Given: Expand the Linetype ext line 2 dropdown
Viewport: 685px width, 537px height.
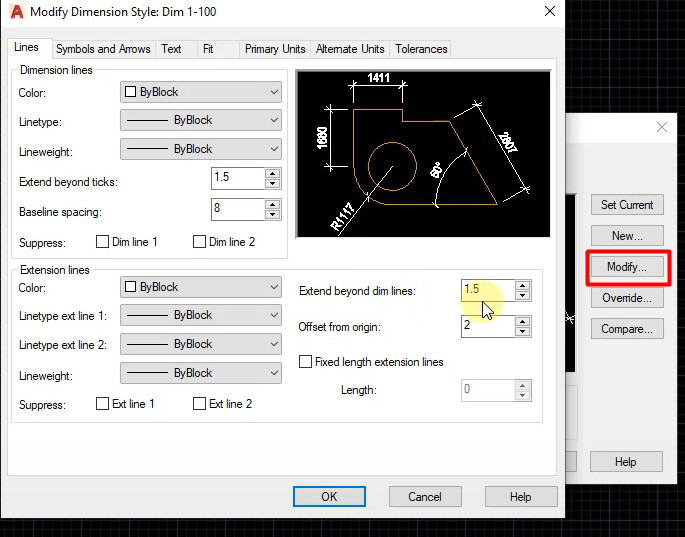Looking at the screenshot, I should pos(201,344).
